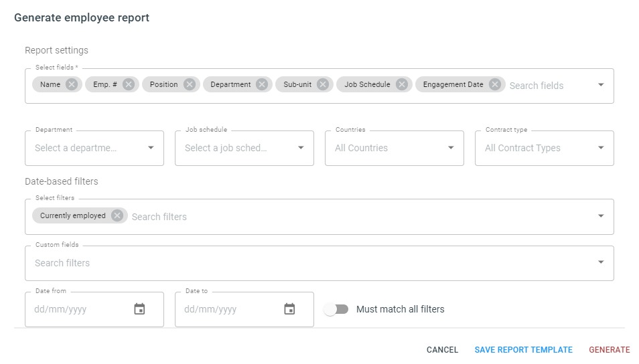Click the Name chip label

(50, 84)
